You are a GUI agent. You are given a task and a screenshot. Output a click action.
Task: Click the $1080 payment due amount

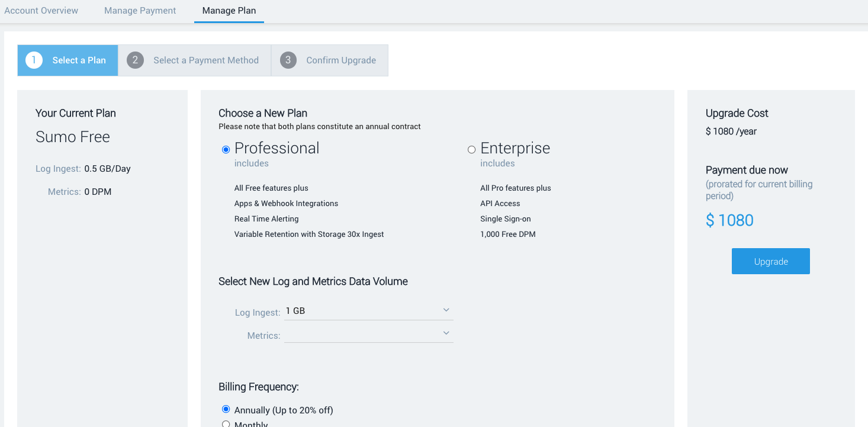point(729,220)
